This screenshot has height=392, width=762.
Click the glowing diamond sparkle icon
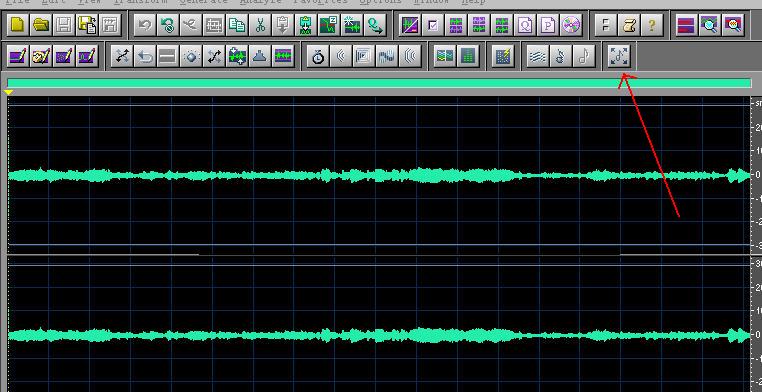coord(191,57)
